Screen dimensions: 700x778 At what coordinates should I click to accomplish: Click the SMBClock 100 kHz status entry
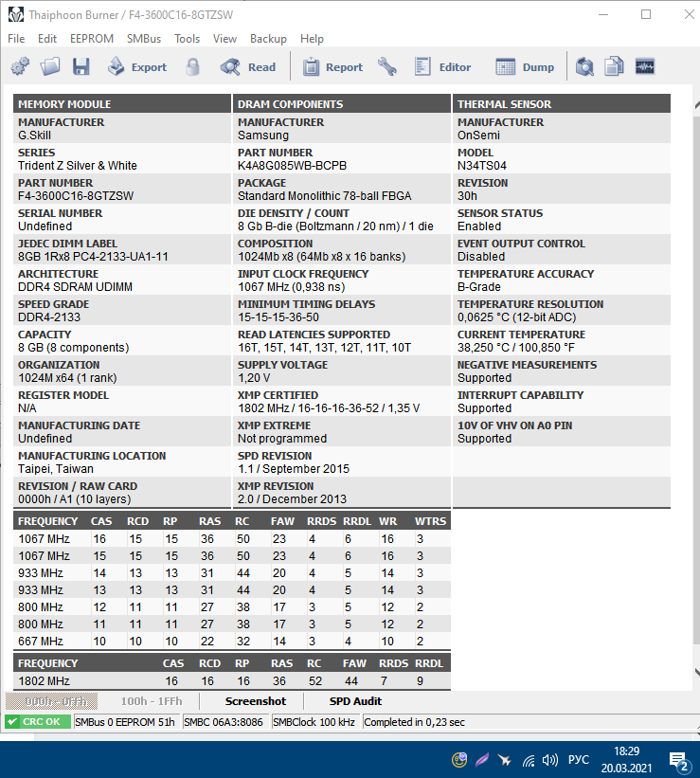(x=314, y=722)
